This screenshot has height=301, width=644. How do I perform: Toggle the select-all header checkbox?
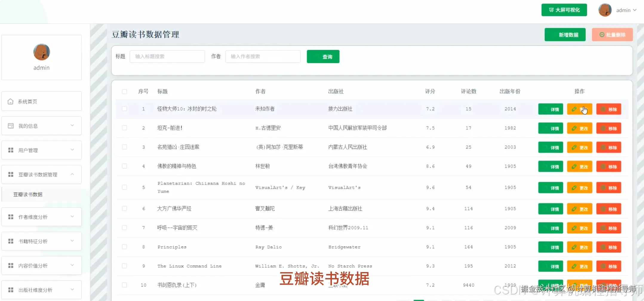(125, 91)
